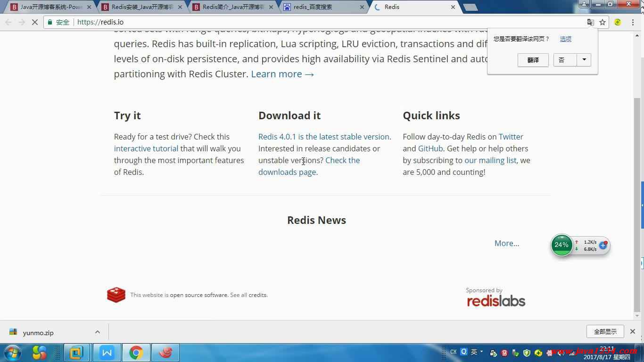Click the address bar URL redis.io
644x362 pixels.
point(100,22)
